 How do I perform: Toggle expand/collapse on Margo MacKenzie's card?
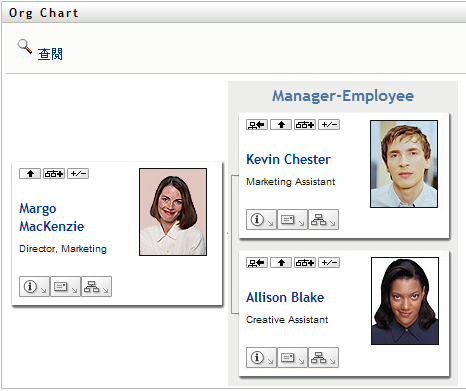(78, 174)
